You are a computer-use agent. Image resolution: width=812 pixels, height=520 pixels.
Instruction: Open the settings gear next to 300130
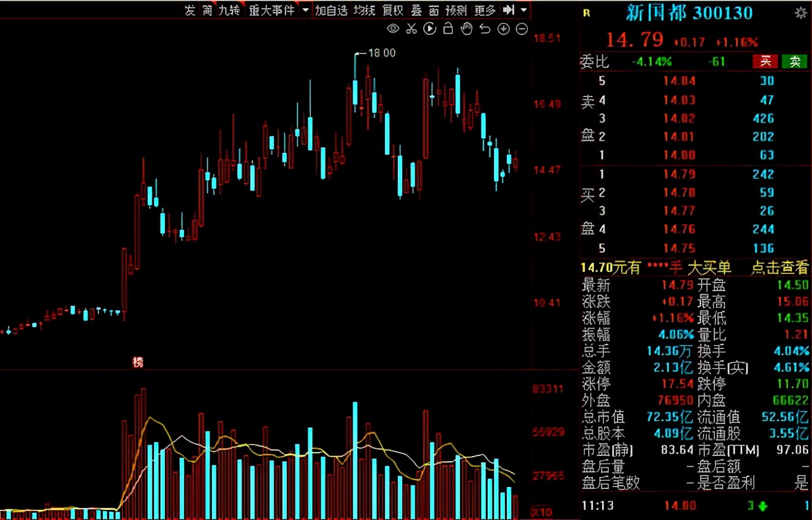tap(801, 13)
